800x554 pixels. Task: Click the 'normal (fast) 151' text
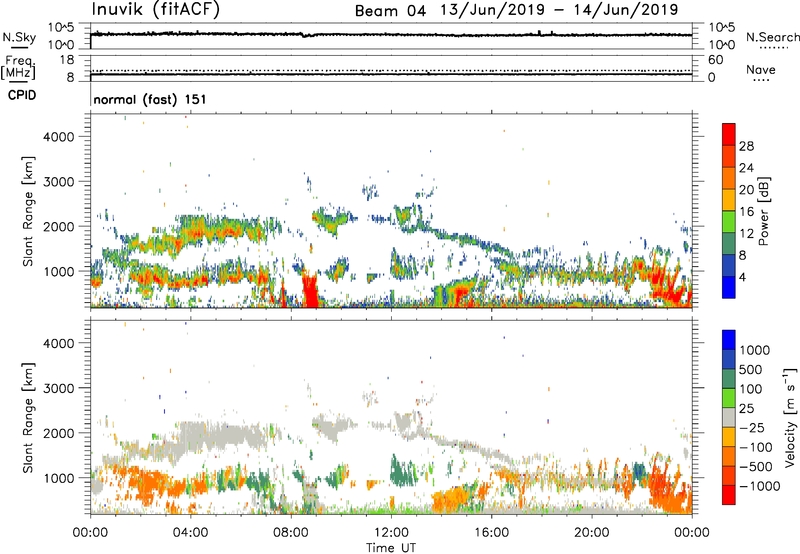point(150,99)
